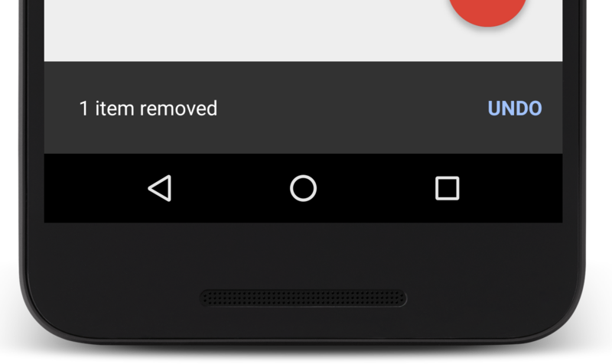612x364 pixels.
Task: Tap the Android Back triangle icon
Action: point(160,188)
